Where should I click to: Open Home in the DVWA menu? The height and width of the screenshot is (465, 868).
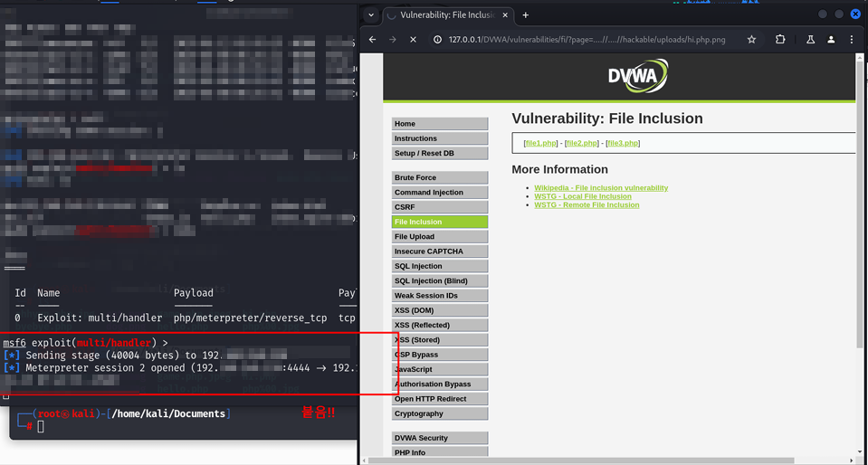pos(440,123)
